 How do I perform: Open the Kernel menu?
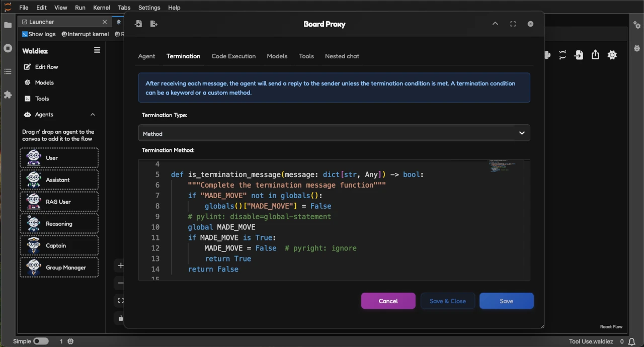tap(101, 8)
